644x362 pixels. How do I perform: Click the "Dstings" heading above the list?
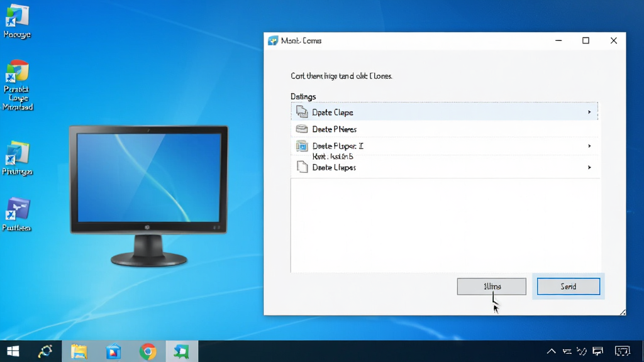click(x=303, y=97)
